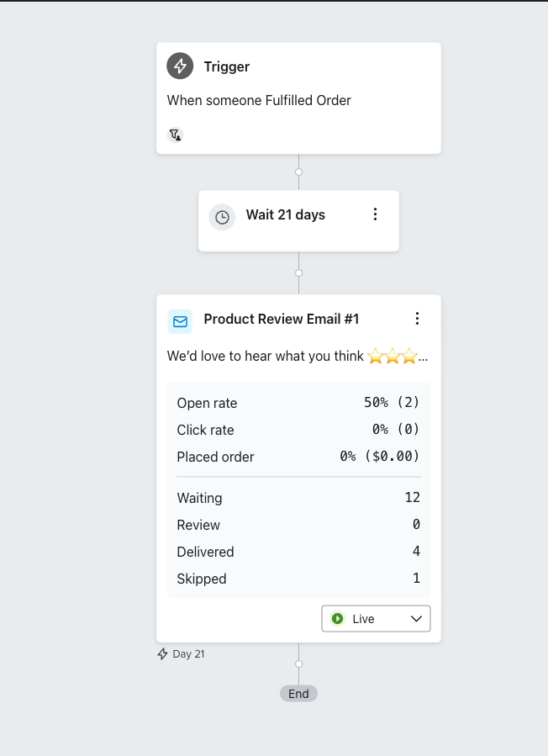548x756 pixels.
Task: Click the Day 21 lightning icon
Action: pyautogui.click(x=163, y=653)
